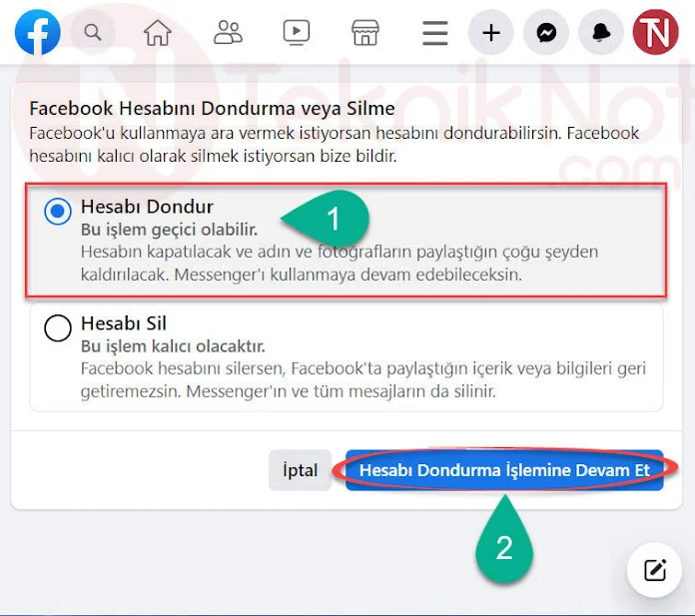Click the 'Hesabı Sil' option title
The width and height of the screenshot is (695, 616).
click(123, 323)
